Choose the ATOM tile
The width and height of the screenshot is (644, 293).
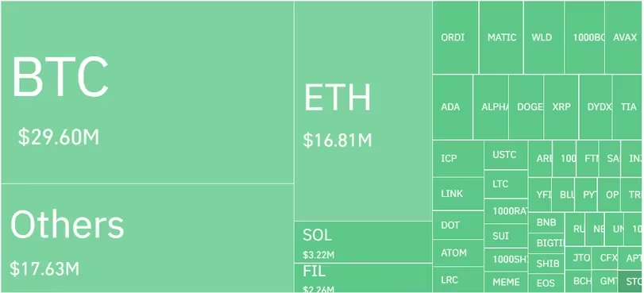[458, 253]
